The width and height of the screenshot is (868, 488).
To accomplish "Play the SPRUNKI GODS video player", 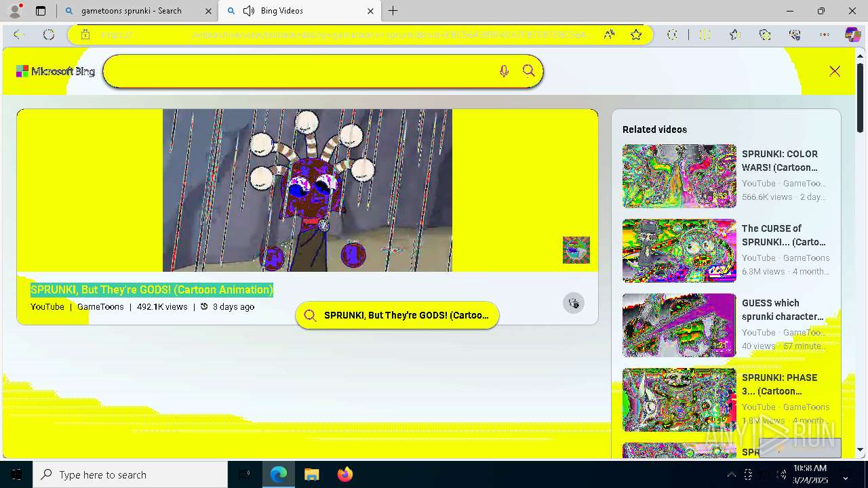I will pyautogui.click(x=307, y=190).
